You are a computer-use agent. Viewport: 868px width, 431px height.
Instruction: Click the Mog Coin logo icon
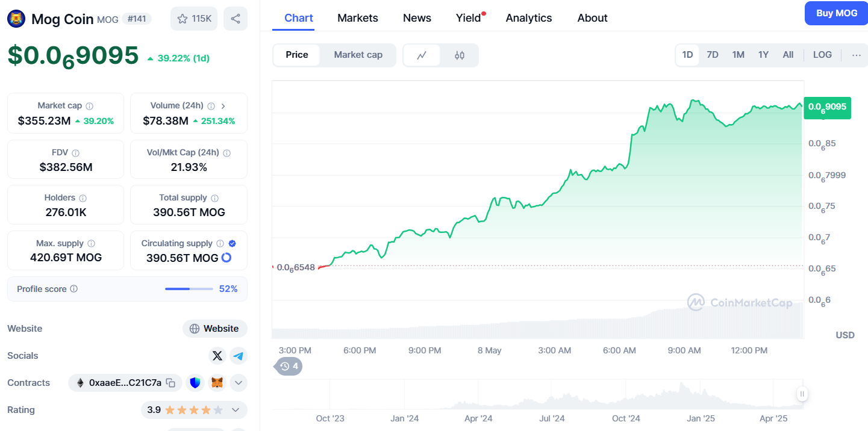pyautogui.click(x=16, y=19)
